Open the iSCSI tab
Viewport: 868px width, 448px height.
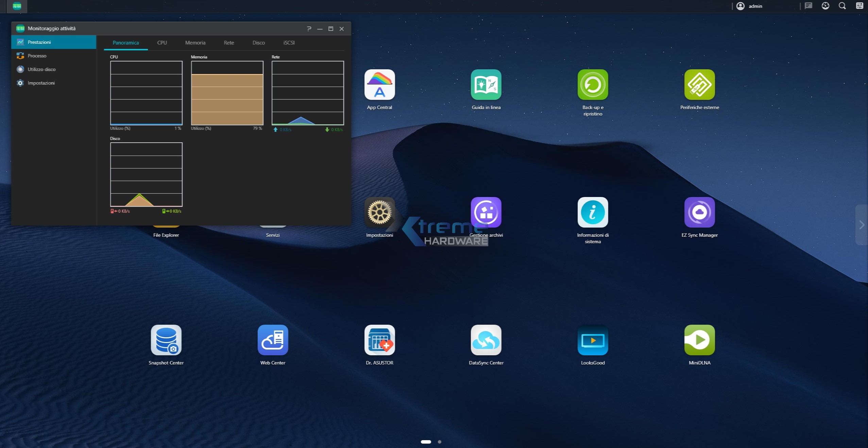(289, 43)
